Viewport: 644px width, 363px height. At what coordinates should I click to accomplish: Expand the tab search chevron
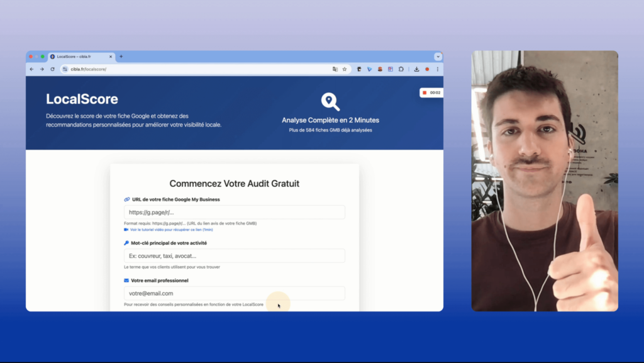(438, 57)
